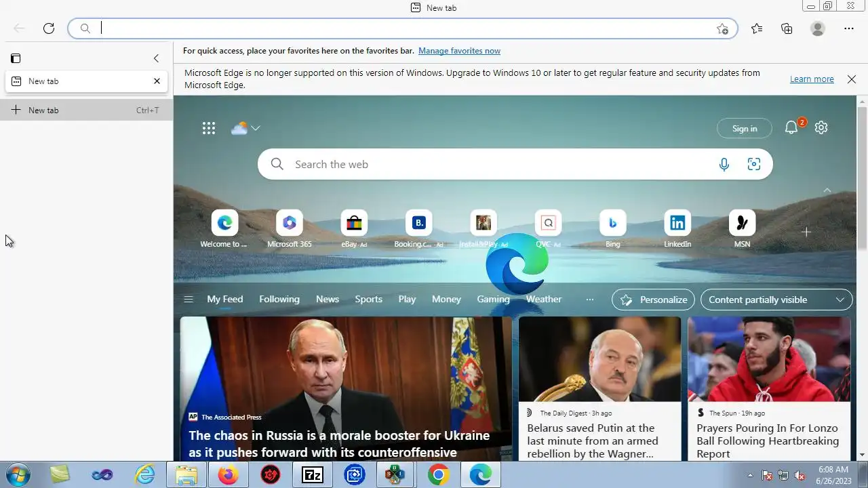Open the LinkedIn quick link tile

click(x=677, y=229)
